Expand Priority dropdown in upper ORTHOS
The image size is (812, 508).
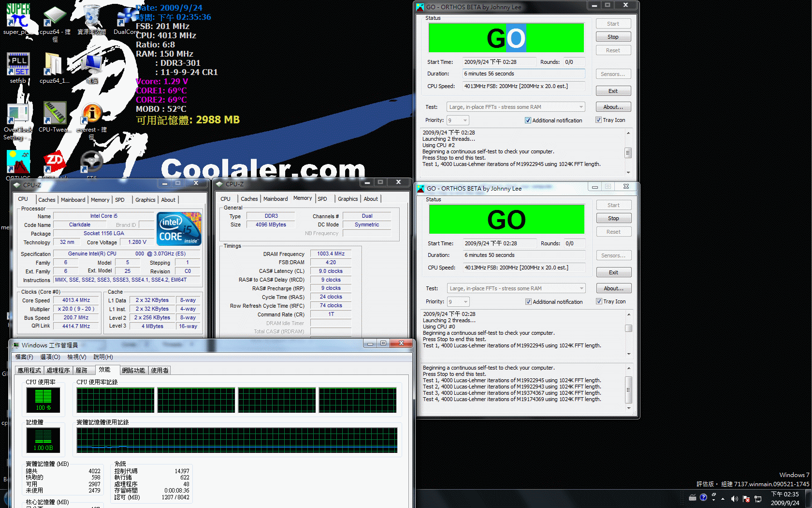click(x=465, y=120)
